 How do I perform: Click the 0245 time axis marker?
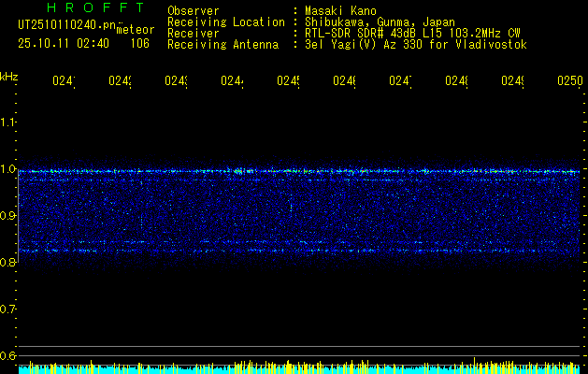(288, 81)
